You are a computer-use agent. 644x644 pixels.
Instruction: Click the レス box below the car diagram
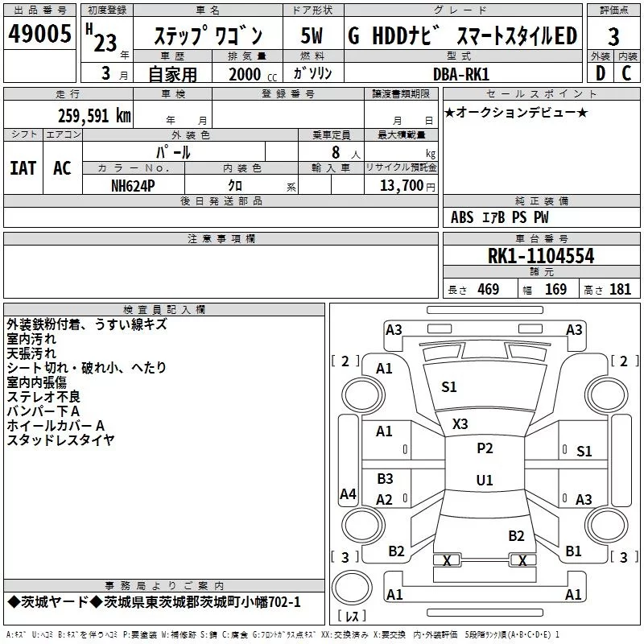[x=351, y=616]
